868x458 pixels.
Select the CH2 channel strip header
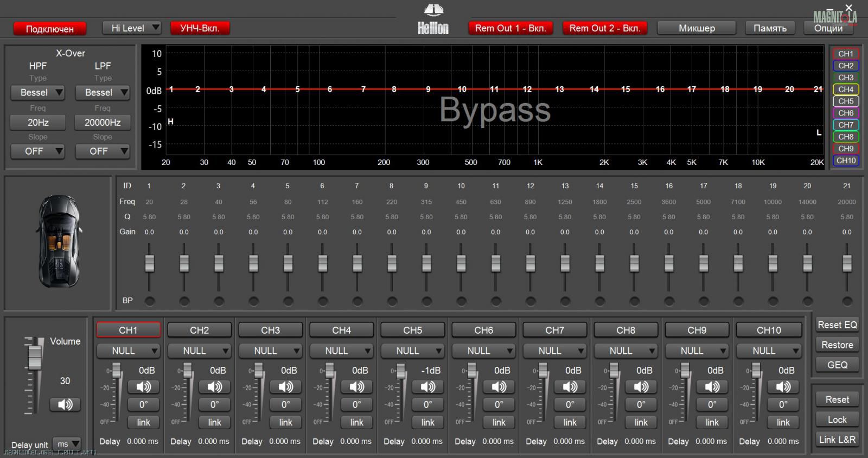(x=199, y=330)
